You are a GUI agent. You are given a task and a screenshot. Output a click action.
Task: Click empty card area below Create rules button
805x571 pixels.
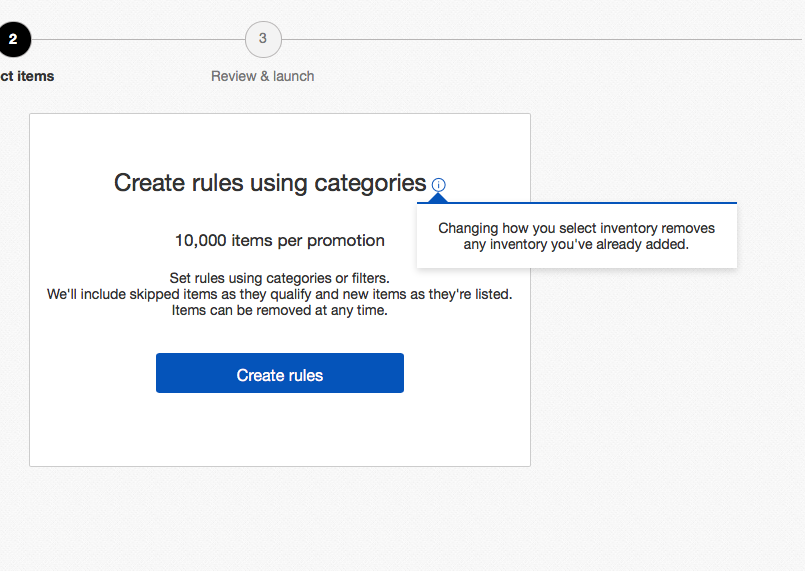point(280,430)
